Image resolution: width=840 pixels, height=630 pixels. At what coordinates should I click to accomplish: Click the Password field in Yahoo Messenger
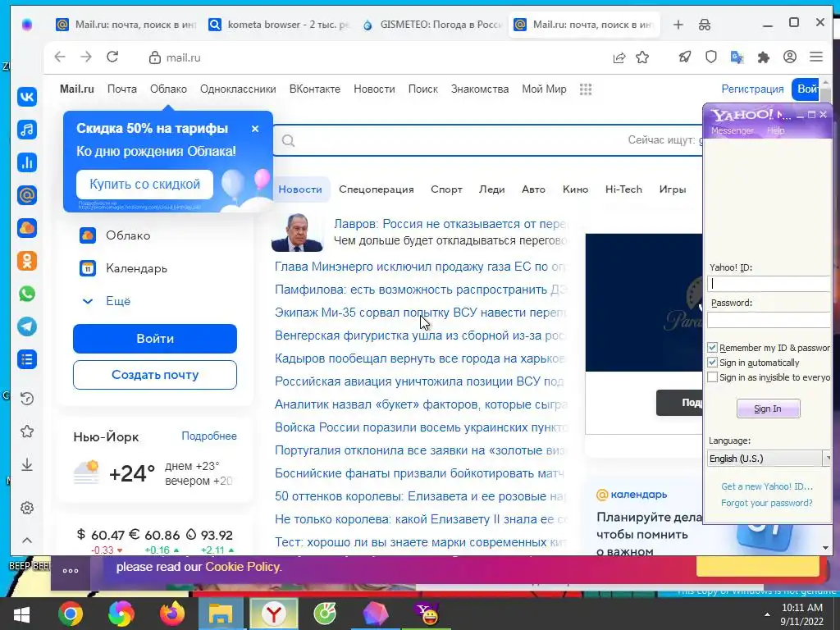(x=769, y=320)
